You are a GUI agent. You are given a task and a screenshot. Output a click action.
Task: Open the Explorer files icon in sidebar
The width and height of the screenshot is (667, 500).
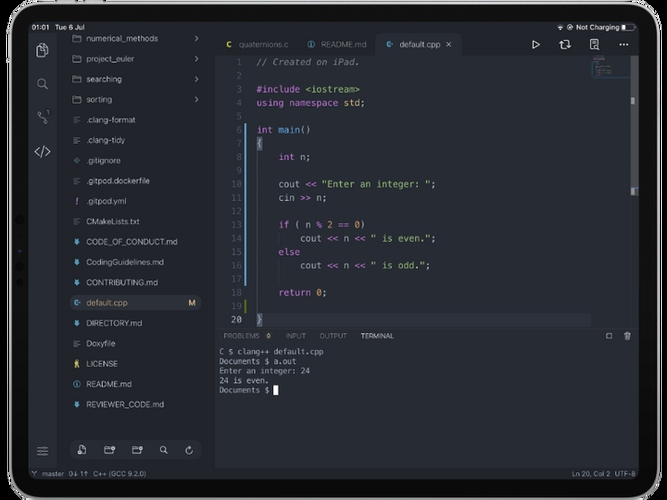42,50
